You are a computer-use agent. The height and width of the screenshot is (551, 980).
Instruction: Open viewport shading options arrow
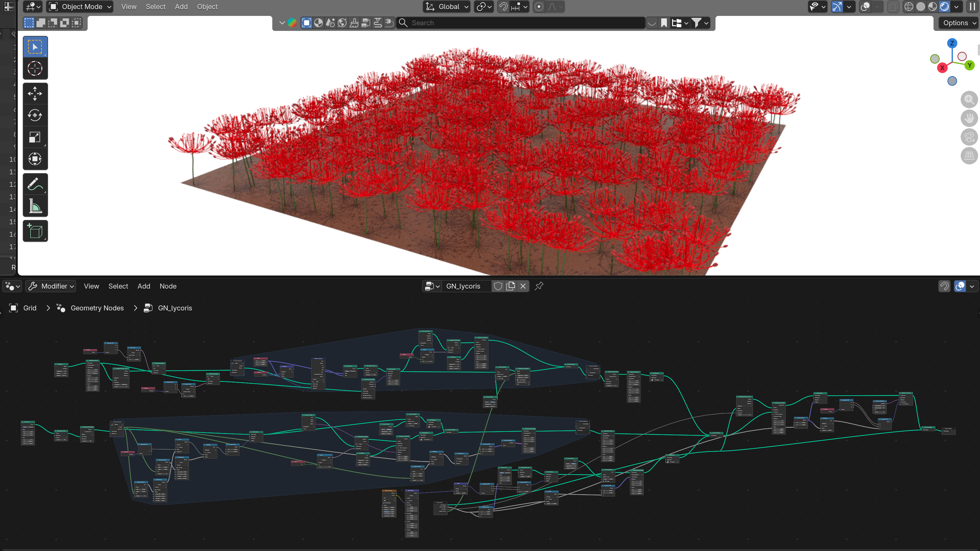(956, 7)
